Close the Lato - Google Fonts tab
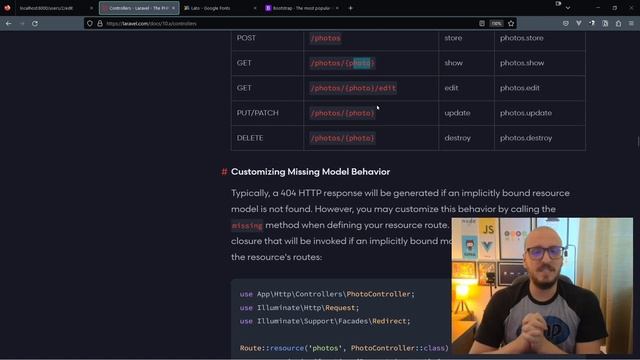Screen dimensions: 640x360 (255, 8)
